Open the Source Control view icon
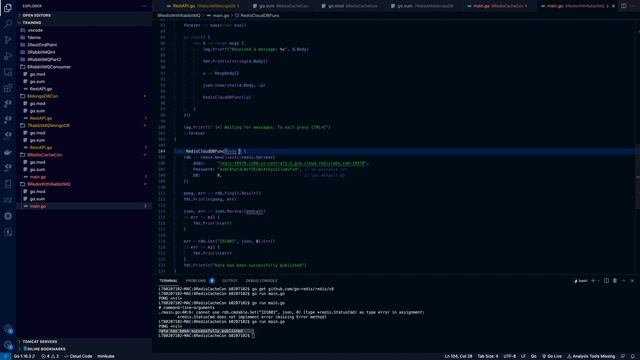Image resolution: width=640 pixels, height=360 pixels. (x=8, y=40)
